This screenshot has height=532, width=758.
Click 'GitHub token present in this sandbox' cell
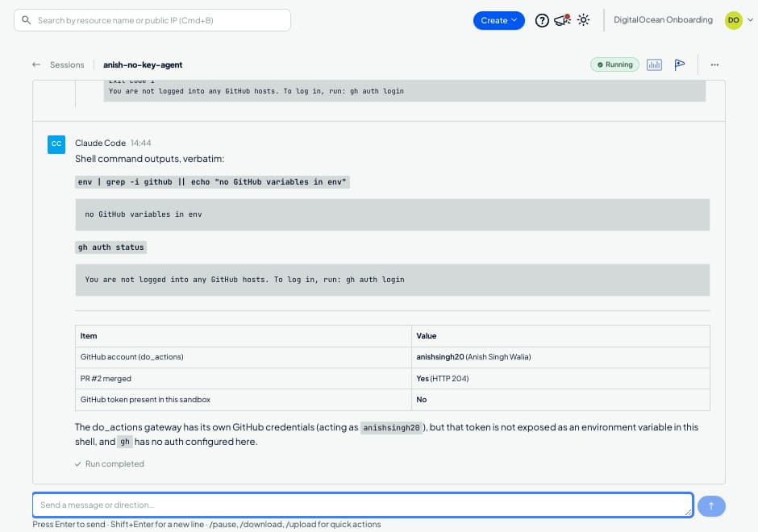[x=244, y=400]
